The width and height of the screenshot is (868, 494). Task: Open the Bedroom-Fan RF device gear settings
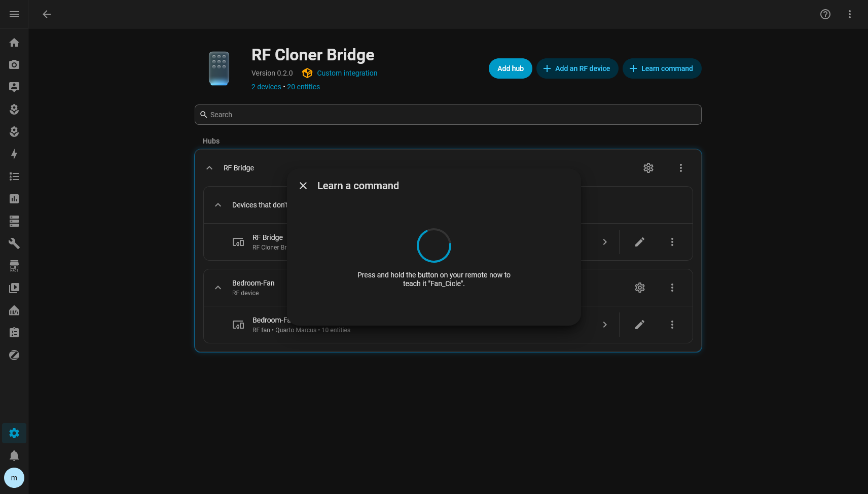(x=640, y=288)
